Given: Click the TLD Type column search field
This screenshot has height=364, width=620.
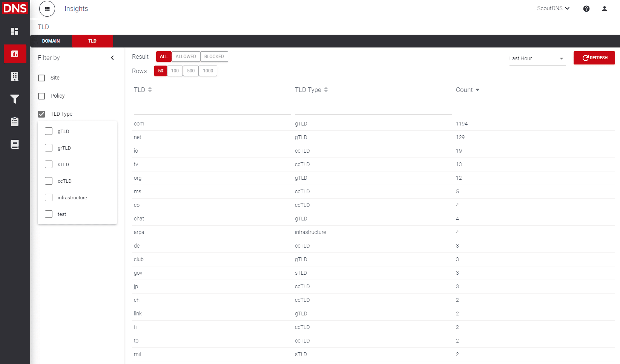Looking at the screenshot, I should click(373, 108).
